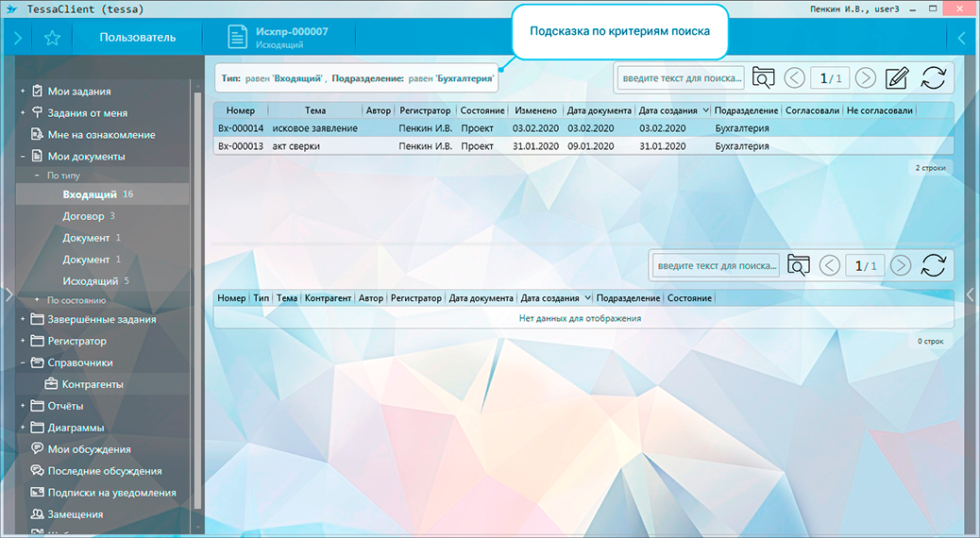Refresh the lower table view
This screenshot has width=980, height=538.
[x=933, y=265]
